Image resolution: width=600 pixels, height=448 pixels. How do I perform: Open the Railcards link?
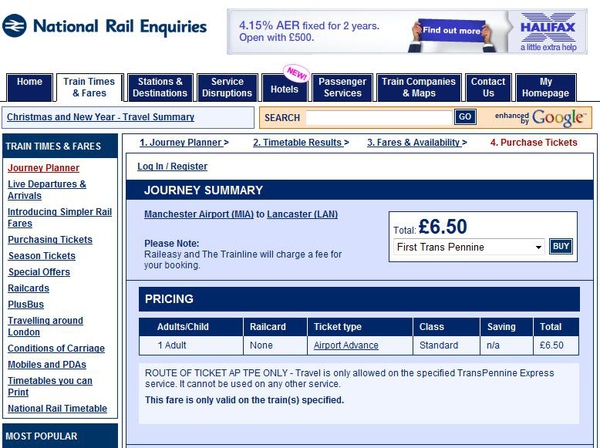click(28, 288)
